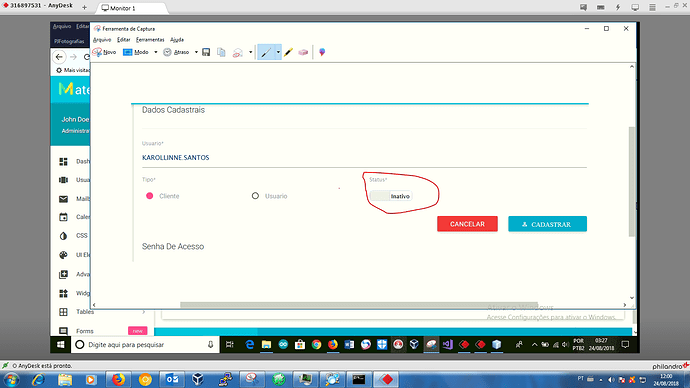Select the Cliente radio button
The width and height of the screenshot is (690, 388).
[150, 196]
